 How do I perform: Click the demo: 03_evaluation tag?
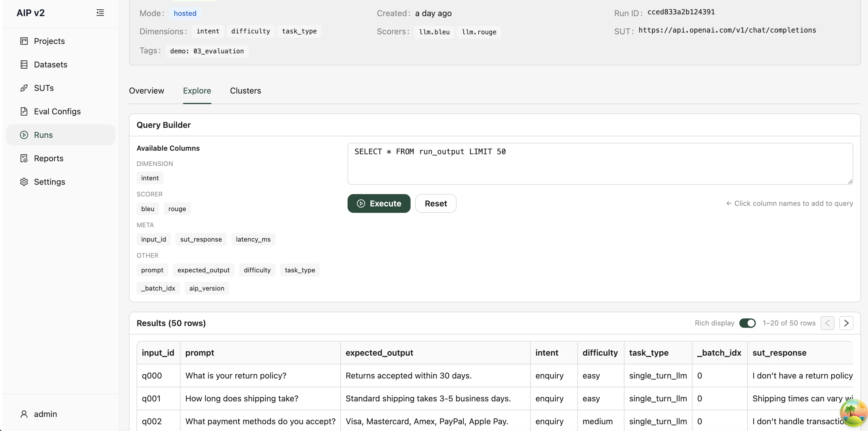(x=207, y=51)
